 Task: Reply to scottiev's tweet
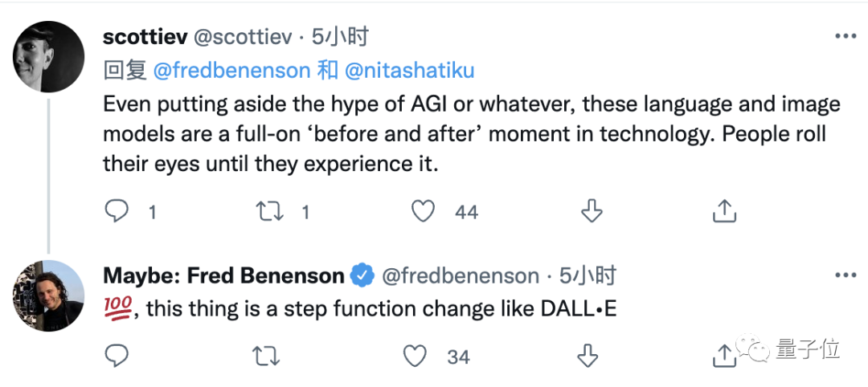tap(117, 211)
